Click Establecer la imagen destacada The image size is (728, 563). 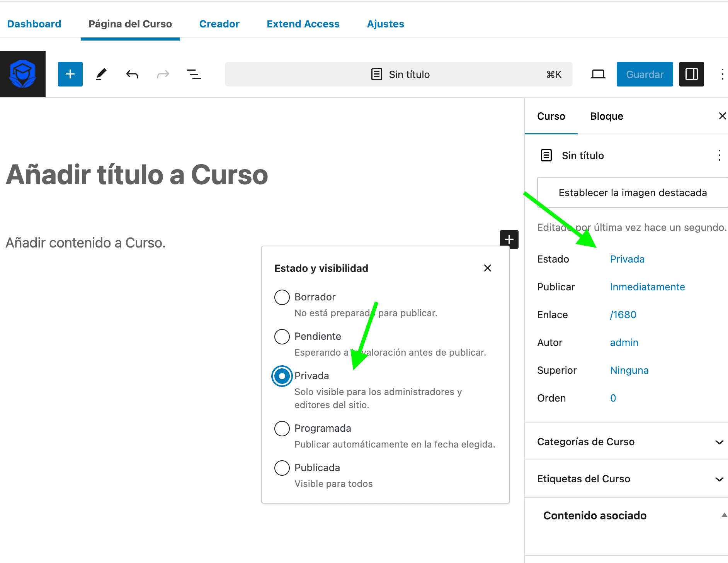coord(633,193)
